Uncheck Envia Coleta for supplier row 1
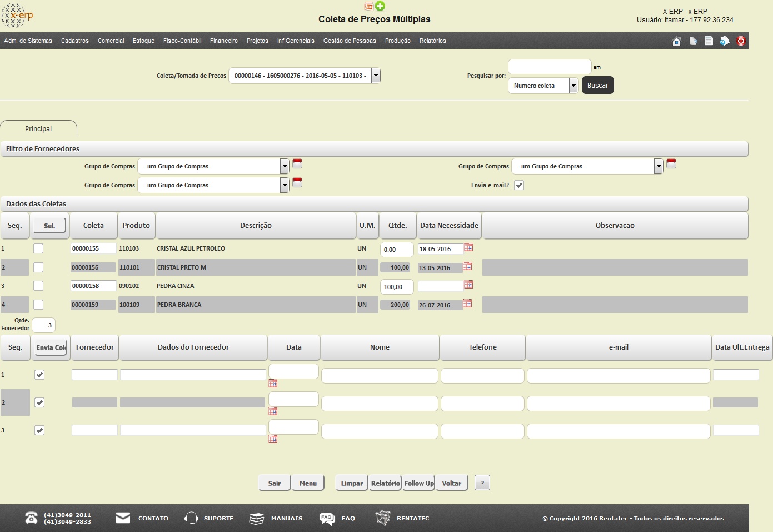This screenshot has height=532, width=773. coord(39,375)
